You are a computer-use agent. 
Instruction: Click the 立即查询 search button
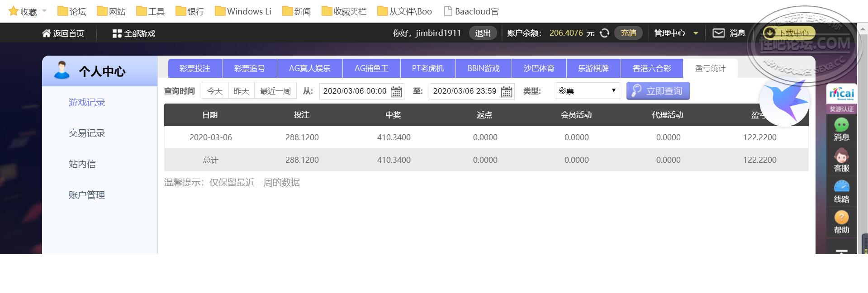point(658,91)
